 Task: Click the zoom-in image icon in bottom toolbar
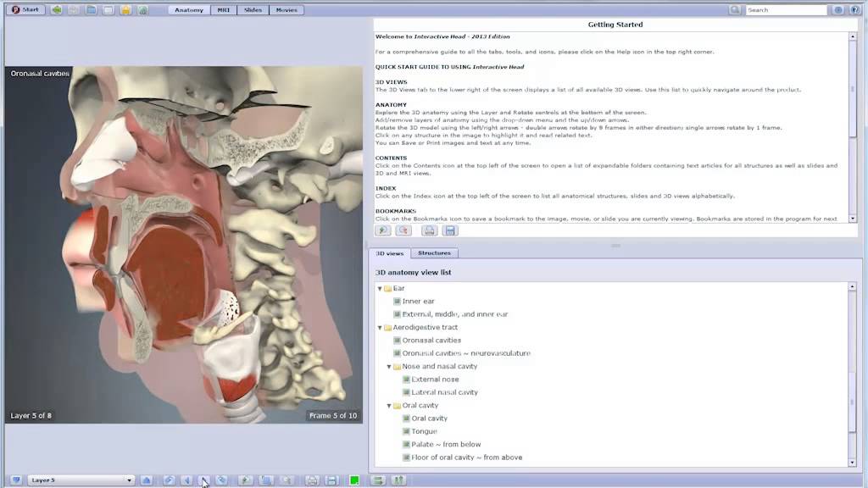(x=245, y=480)
